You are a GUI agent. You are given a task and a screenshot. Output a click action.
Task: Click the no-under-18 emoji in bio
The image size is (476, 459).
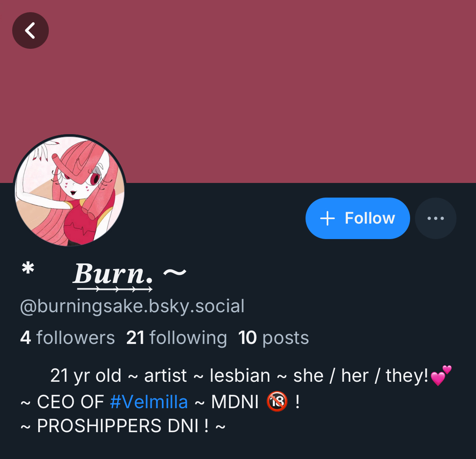277,401
